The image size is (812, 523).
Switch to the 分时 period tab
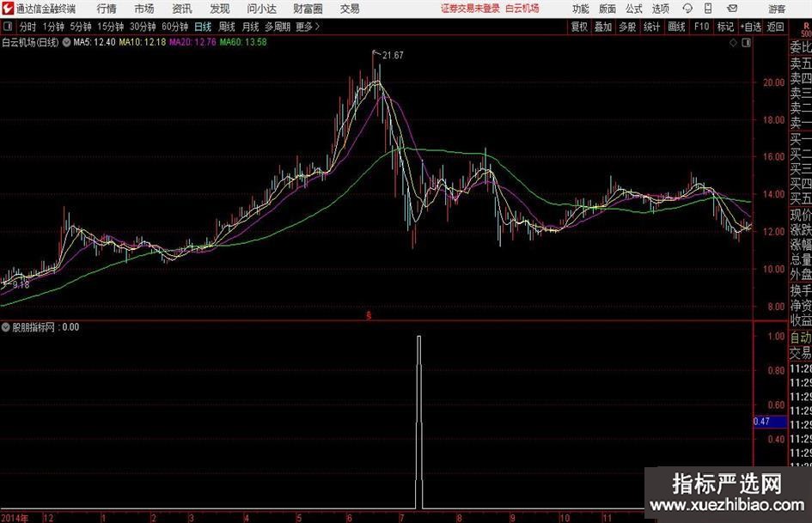click(27, 27)
